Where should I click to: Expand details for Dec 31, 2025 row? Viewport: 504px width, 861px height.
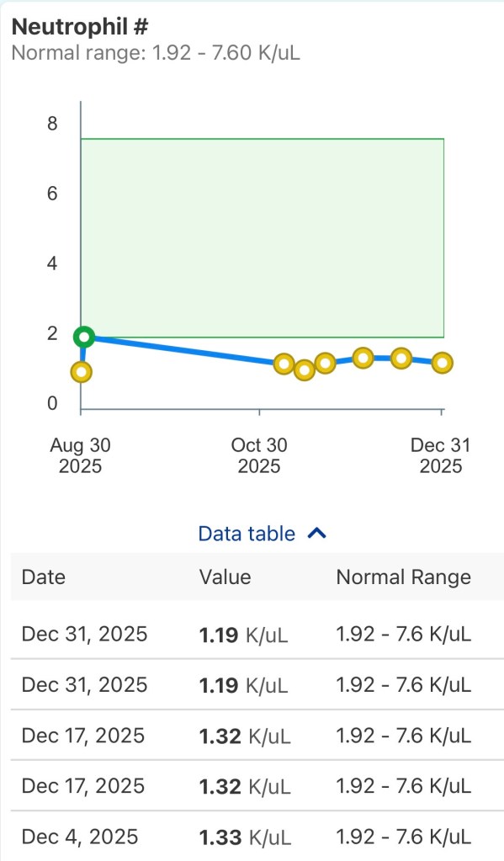252,634
